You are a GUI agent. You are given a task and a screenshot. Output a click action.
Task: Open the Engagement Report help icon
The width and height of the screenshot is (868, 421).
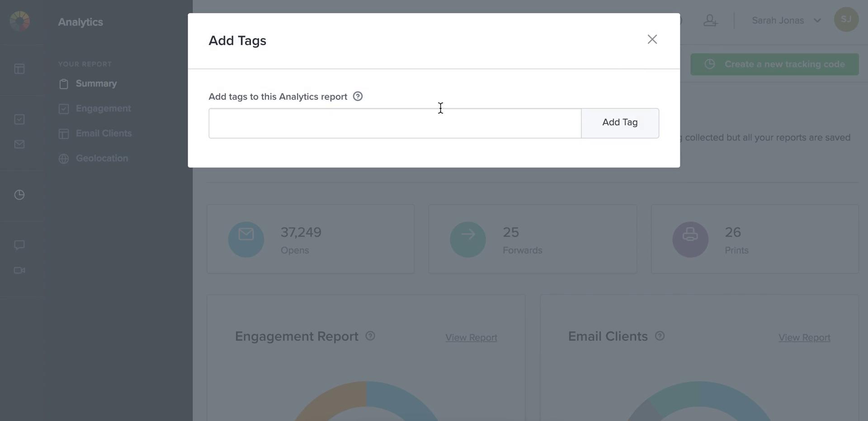coord(370,336)
